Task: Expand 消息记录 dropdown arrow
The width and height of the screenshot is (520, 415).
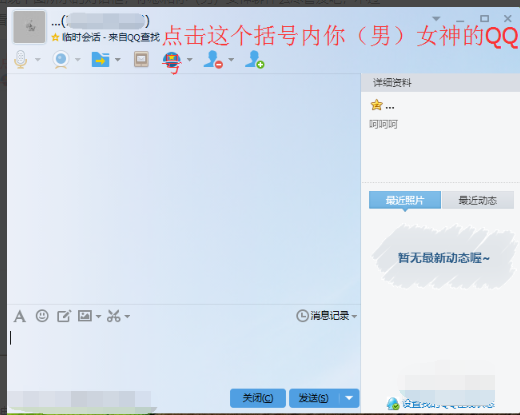Action: tap(354, 316)
